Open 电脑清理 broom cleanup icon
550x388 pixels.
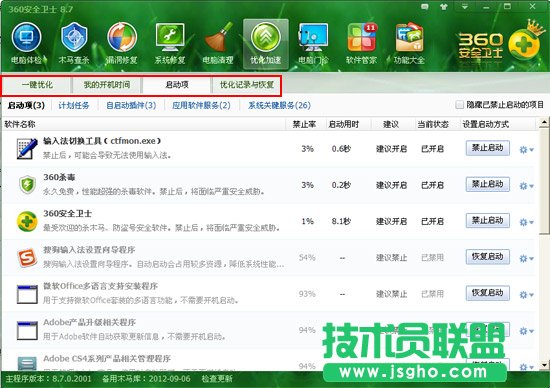pyautogui.click(x=218, y=44)
